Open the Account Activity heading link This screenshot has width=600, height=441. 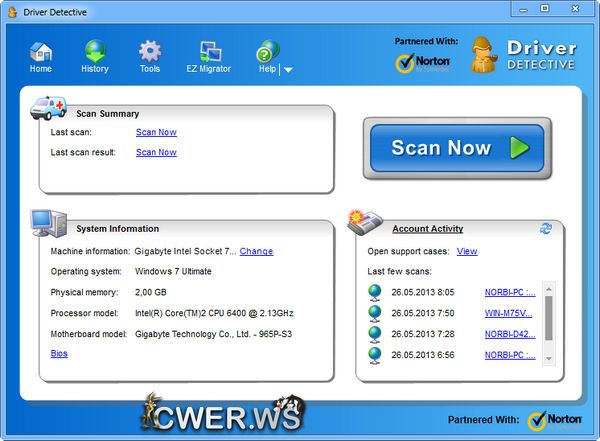(x=427, y=229)
